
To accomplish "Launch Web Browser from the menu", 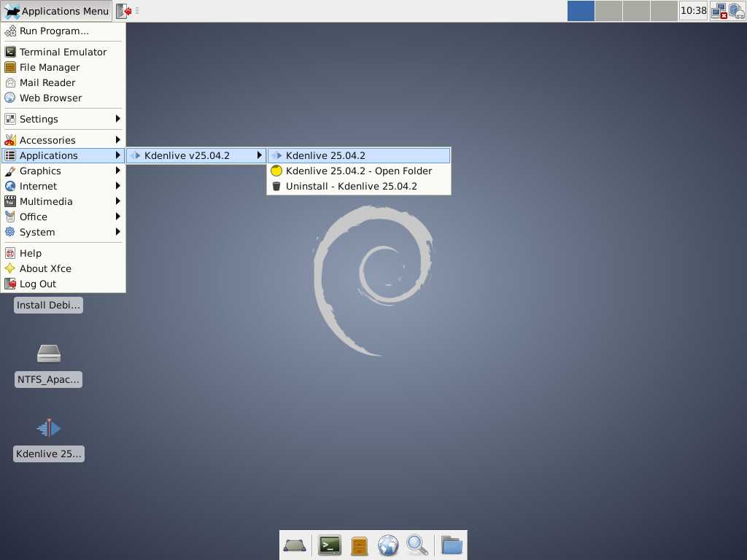I will (63, 98).
